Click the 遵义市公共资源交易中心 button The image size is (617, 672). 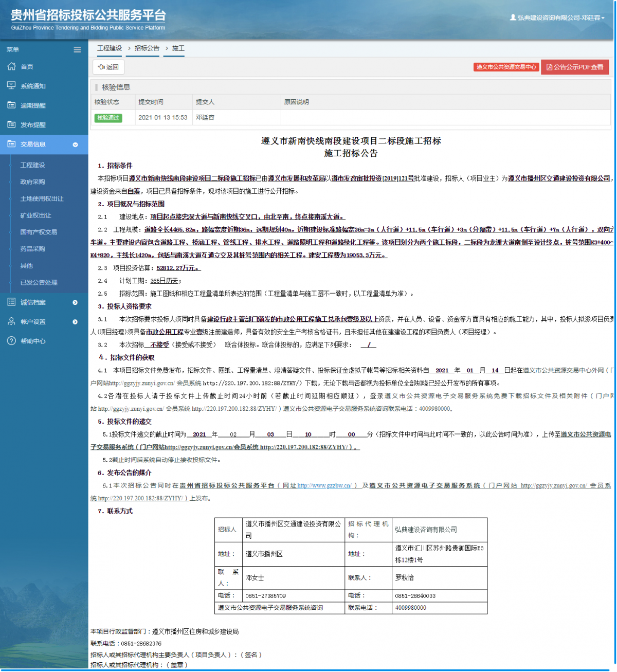click(506, 67)
